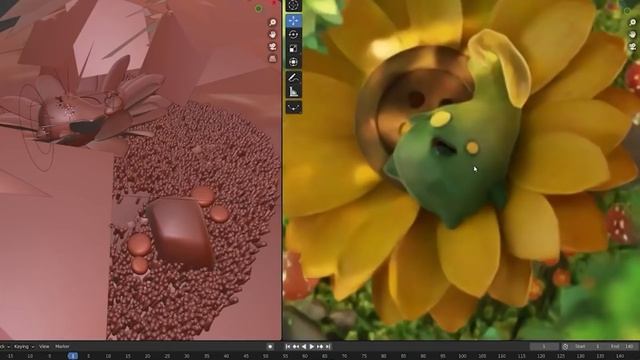Select the Transform tool
Viewport: 640px width, 360px height.
293,62
